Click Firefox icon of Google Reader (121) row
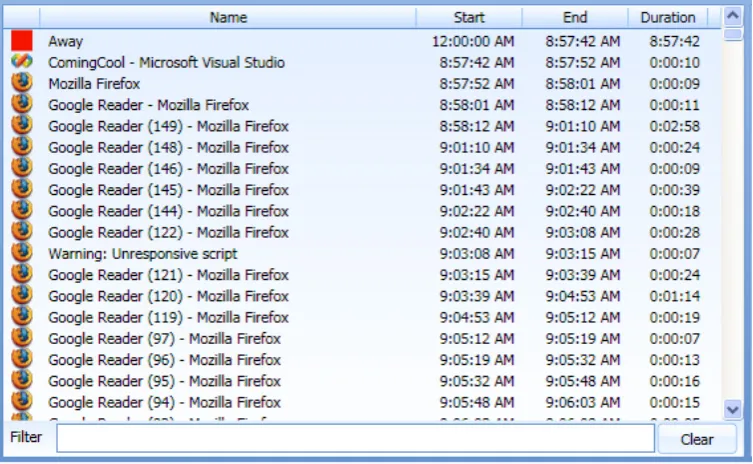The height and width of the screenshot is (464, 753). [22, 273]
